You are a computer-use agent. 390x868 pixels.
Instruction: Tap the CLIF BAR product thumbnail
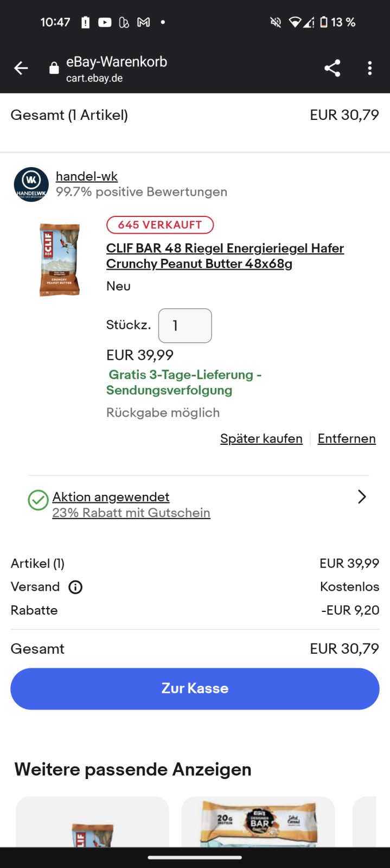pos(60,259)
